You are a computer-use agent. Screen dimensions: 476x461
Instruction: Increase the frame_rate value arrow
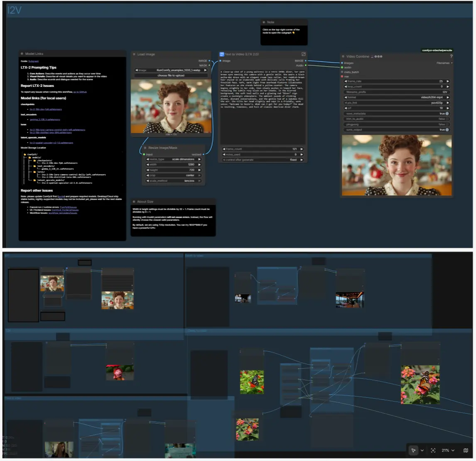point(448,81)
